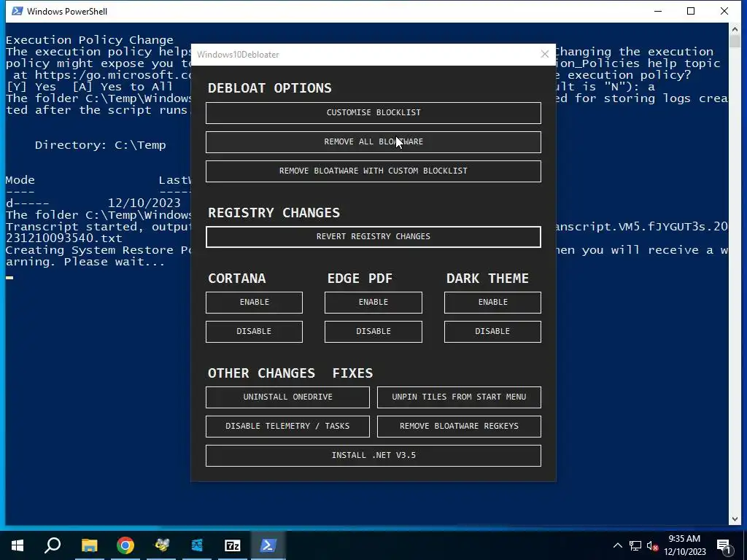Disable Dark Theme

click(492, 332)
